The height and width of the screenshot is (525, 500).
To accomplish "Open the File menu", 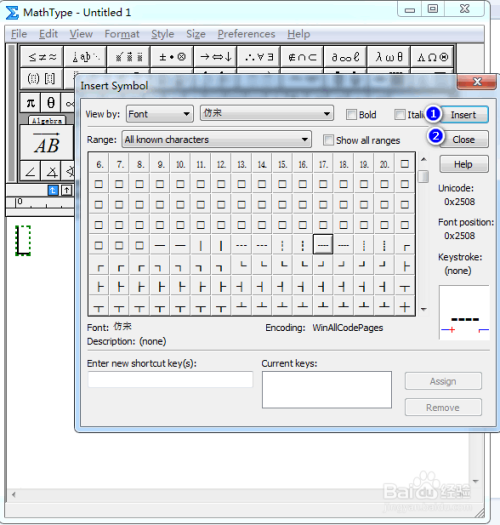I will coord(19,34).
